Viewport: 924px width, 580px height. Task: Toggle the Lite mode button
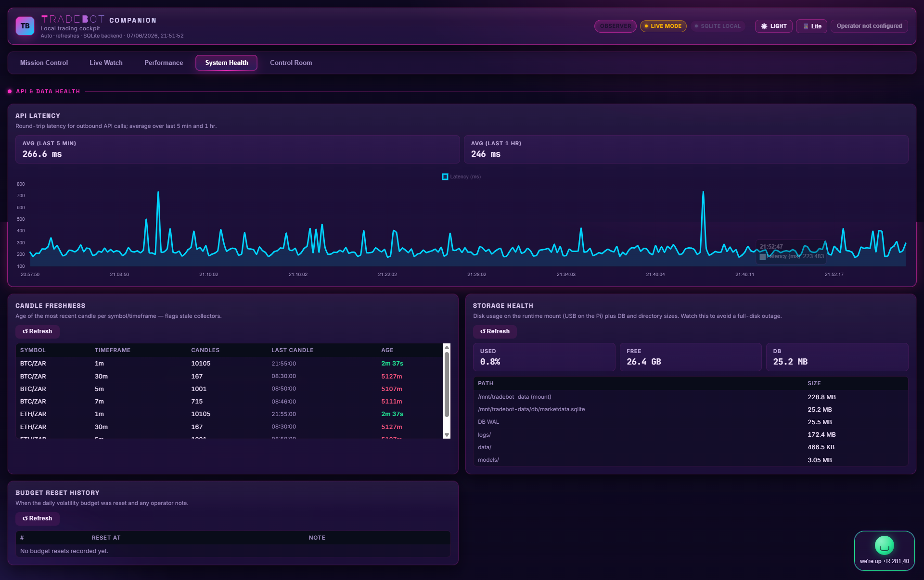click(811, 26)
